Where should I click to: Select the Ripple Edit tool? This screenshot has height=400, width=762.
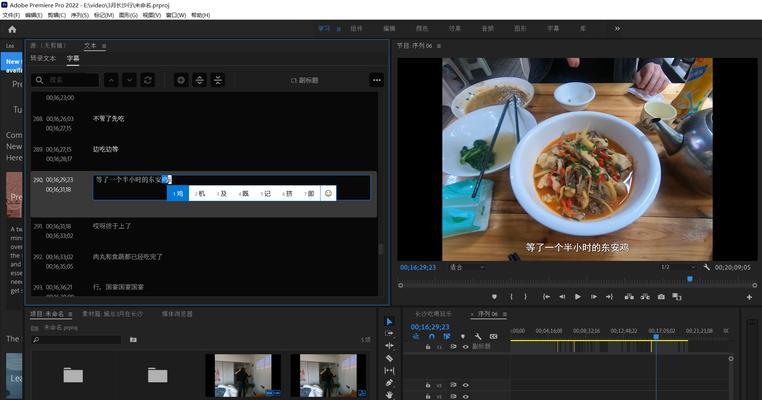389,346
